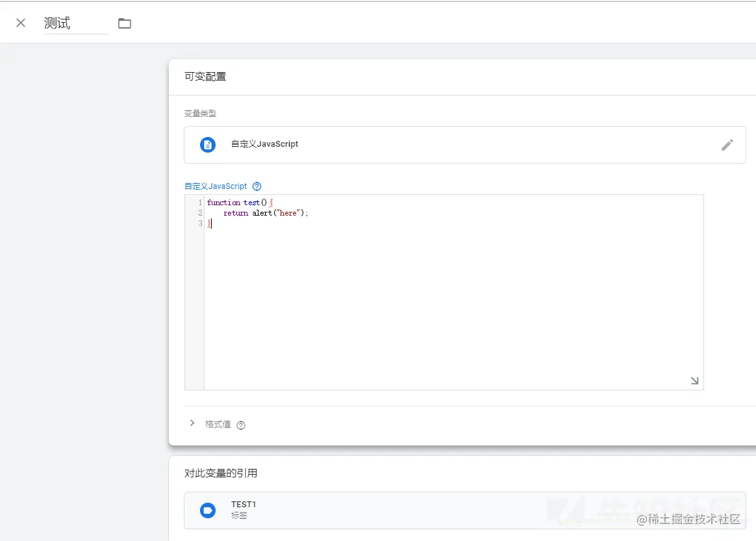
Task: Expand the 格式值 section chevron
Action: [192, 423]
